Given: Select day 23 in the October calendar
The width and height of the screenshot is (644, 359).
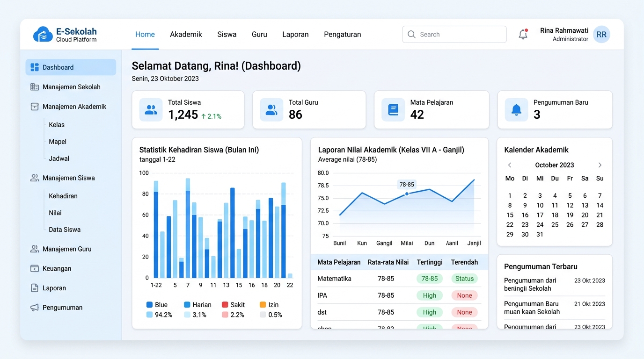Looking at the screenshot, I should (x=525, y=225).
